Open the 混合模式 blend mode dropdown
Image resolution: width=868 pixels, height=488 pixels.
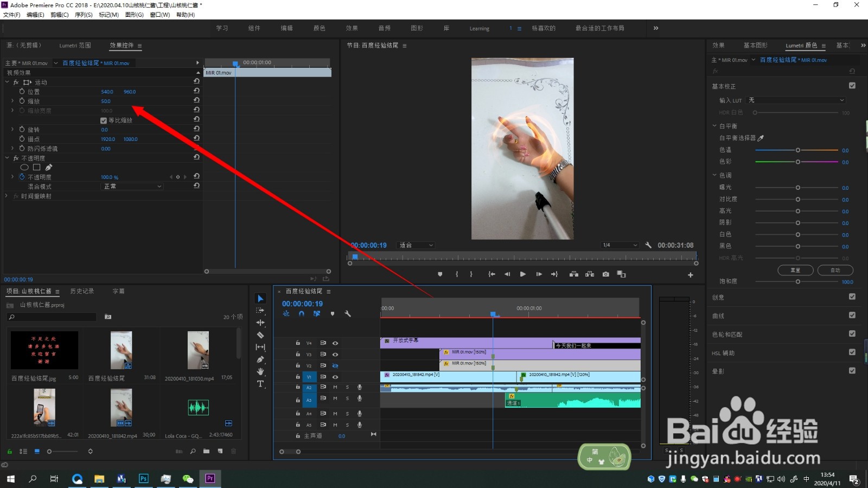[x=132, y=187]
